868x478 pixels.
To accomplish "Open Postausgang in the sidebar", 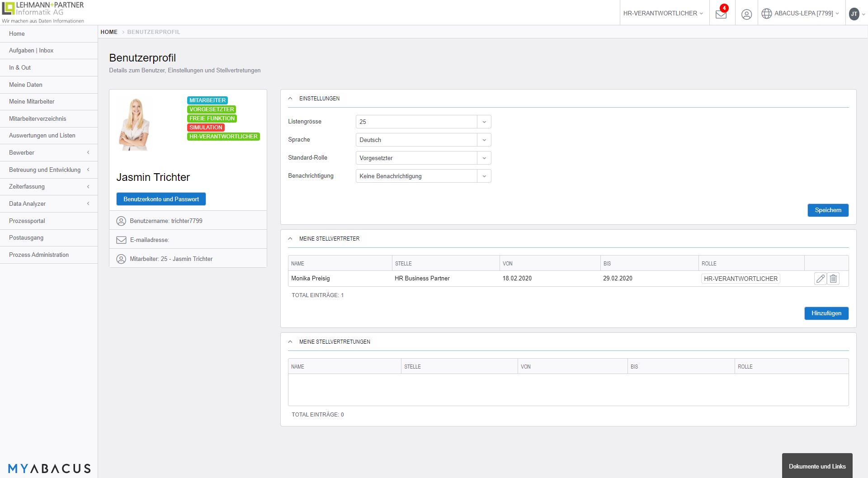I will (x=49, y=238).
